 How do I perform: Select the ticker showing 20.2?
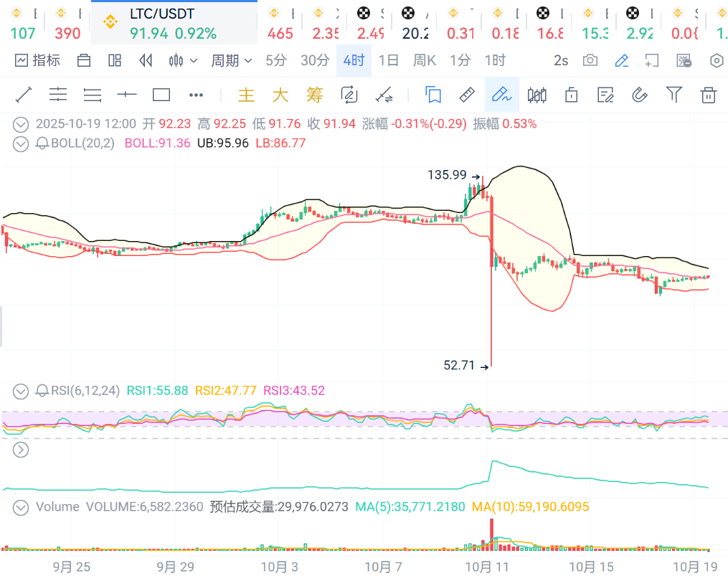[415, 23]
